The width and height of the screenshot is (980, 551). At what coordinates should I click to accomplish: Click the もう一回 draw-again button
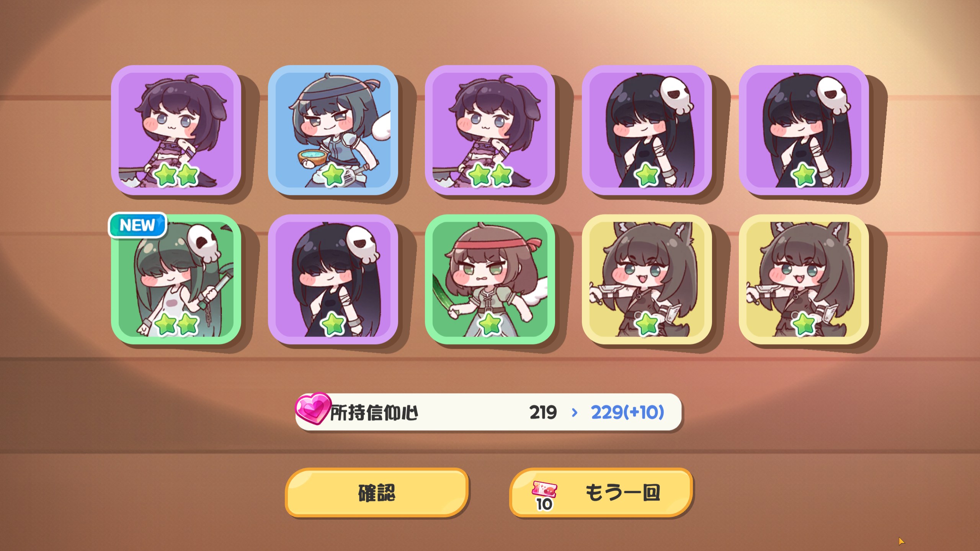(x=601, y=492)
